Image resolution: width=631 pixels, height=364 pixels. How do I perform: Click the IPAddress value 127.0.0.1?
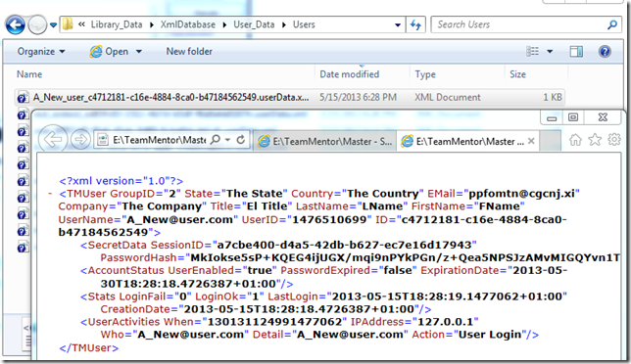pyautogui.click(x=445, y=322)
